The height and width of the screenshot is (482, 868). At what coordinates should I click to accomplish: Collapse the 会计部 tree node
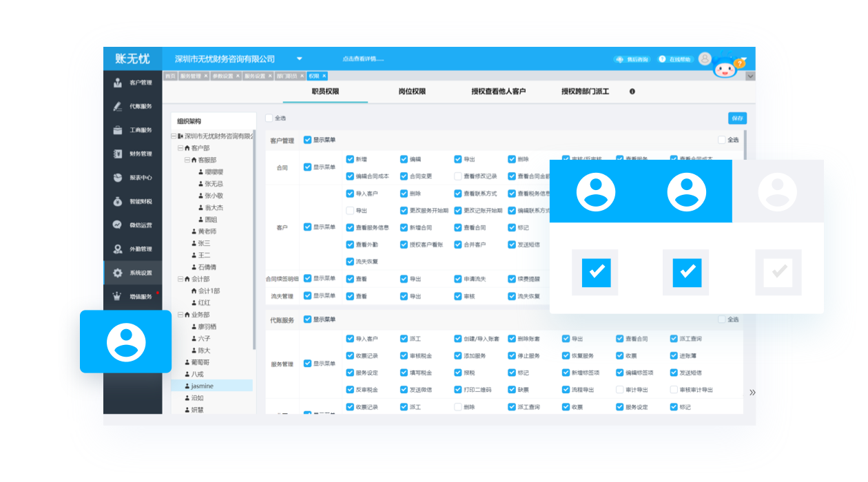pos(180,280)
